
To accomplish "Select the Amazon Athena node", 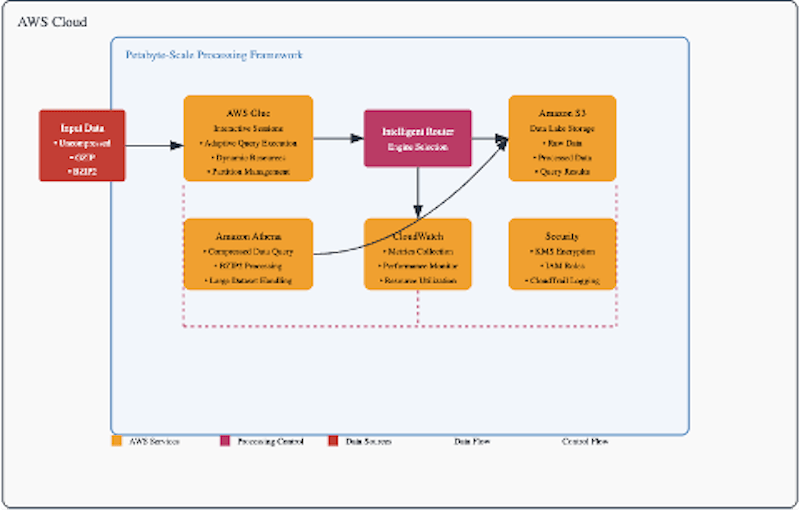I will click(248, 254).
